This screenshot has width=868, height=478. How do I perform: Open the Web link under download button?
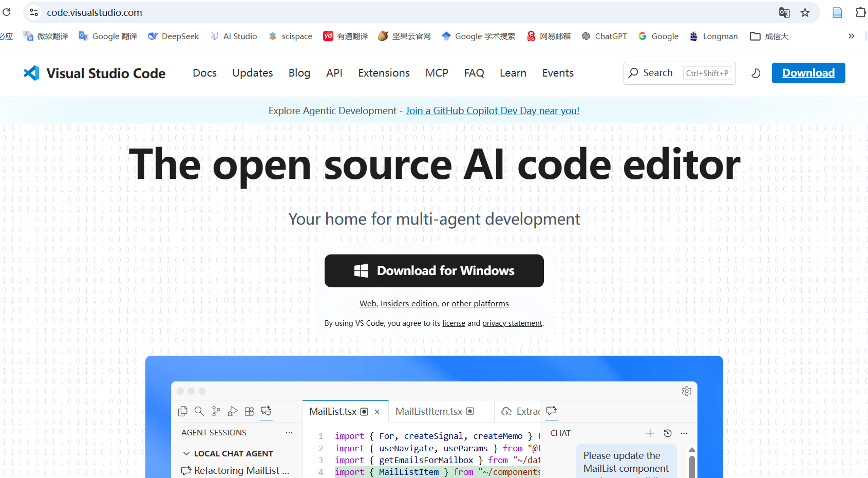coord(368,304)
